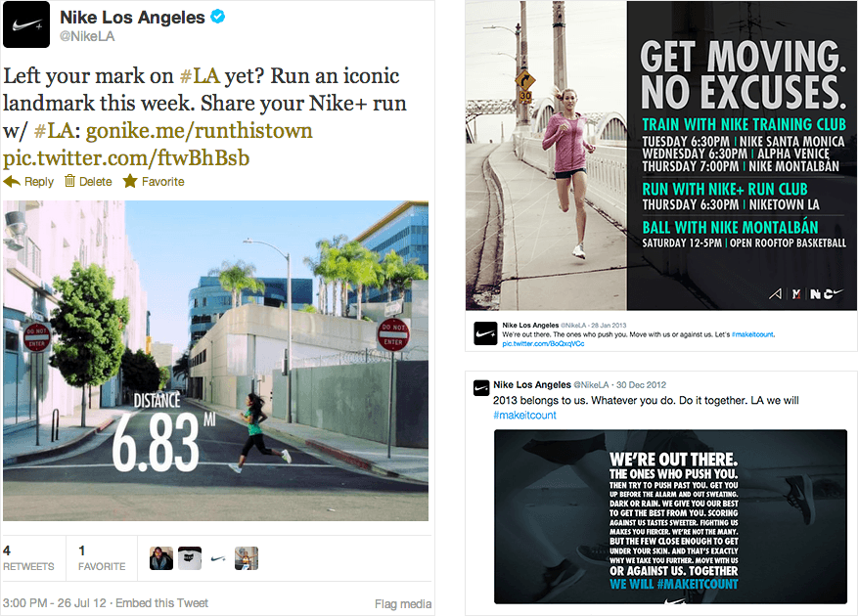Favorite the tweet with the star icon
858x616 pixels.
point(130,181)
